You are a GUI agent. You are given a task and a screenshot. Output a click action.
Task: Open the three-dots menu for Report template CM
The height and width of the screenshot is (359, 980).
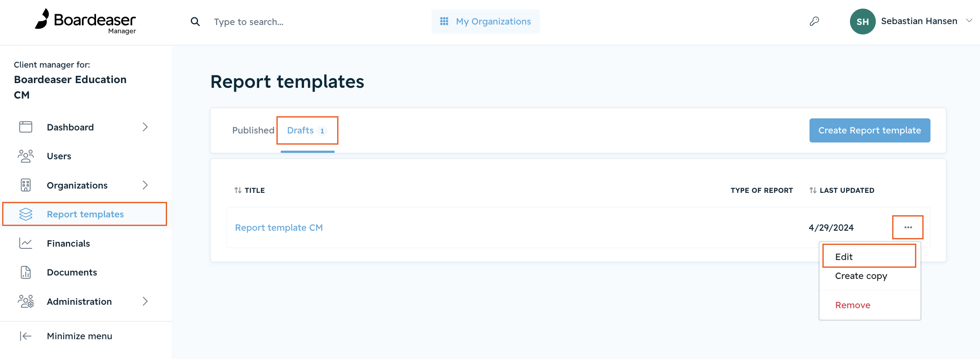pos(908,227)
